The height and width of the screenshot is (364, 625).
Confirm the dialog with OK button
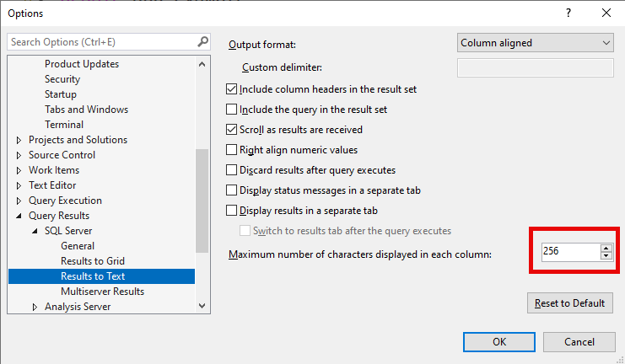tap(498, 341)
